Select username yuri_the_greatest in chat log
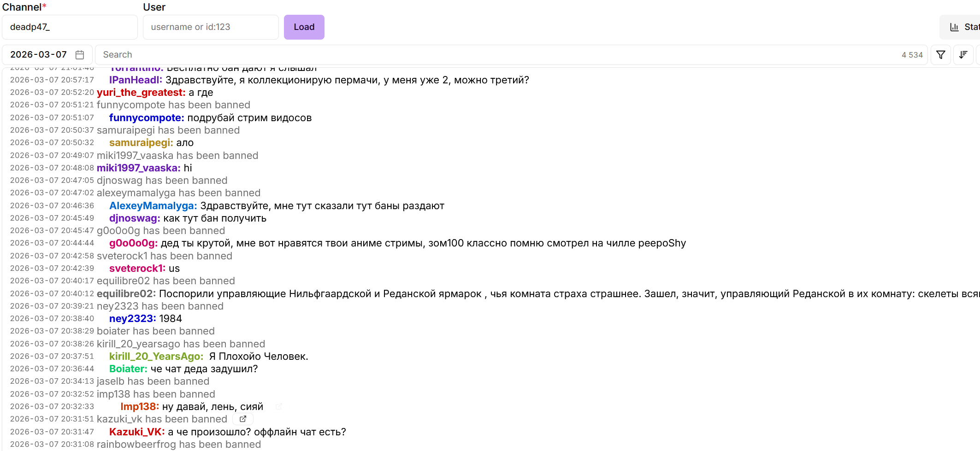Image resolution: width=980 pixels, height=451 pixels. coord(141,93)
